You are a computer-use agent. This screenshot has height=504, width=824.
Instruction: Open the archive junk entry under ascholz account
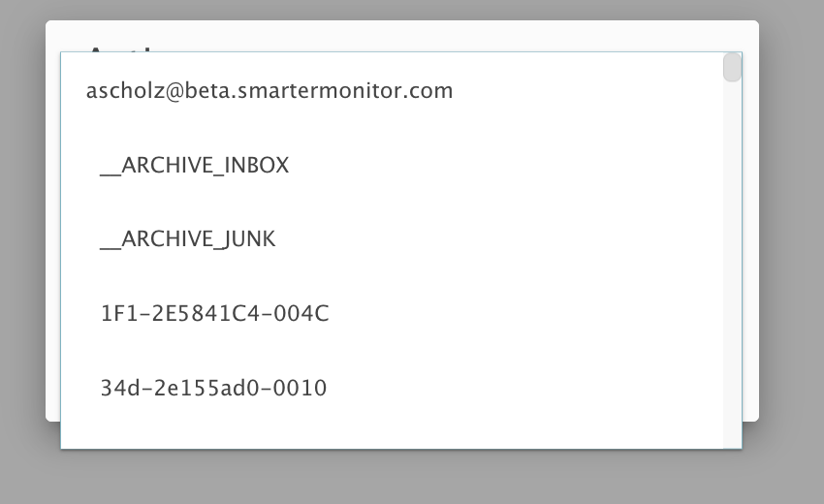coord(188,239)
